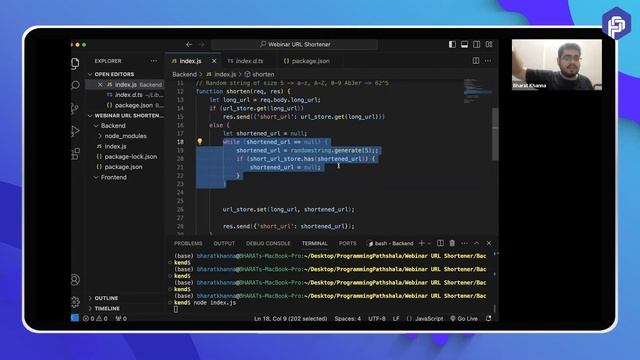
Task: Select index.d.ts in Open Editors list
Action: (129, 95)
